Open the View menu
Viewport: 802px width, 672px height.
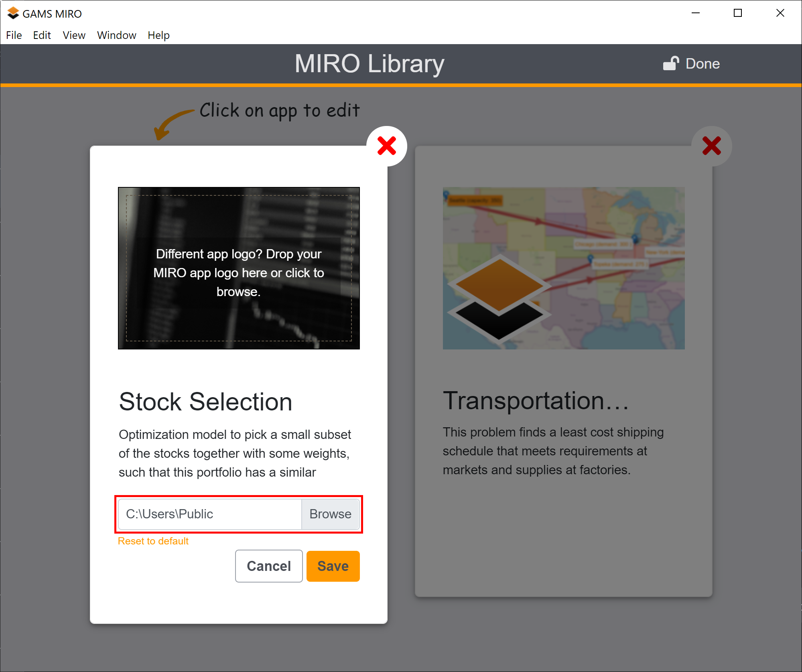[74, 35]
